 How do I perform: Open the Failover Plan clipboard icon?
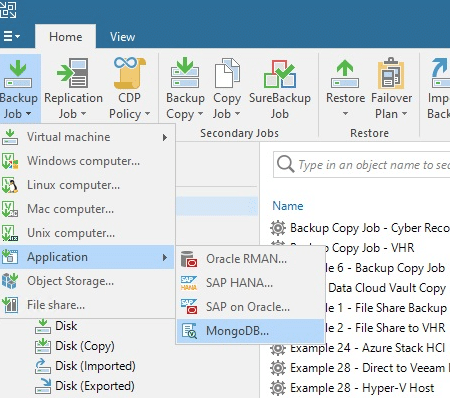tap(391, 73)
